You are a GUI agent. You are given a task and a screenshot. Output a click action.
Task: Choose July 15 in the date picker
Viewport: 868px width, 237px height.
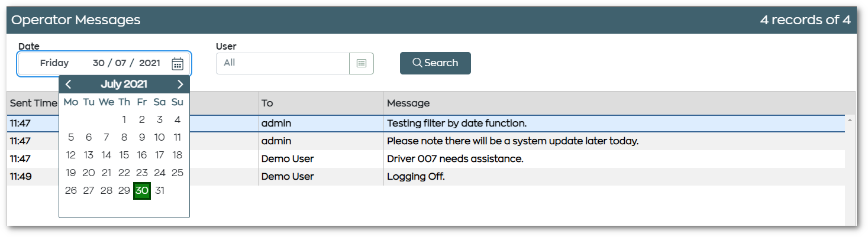point(124,155)
